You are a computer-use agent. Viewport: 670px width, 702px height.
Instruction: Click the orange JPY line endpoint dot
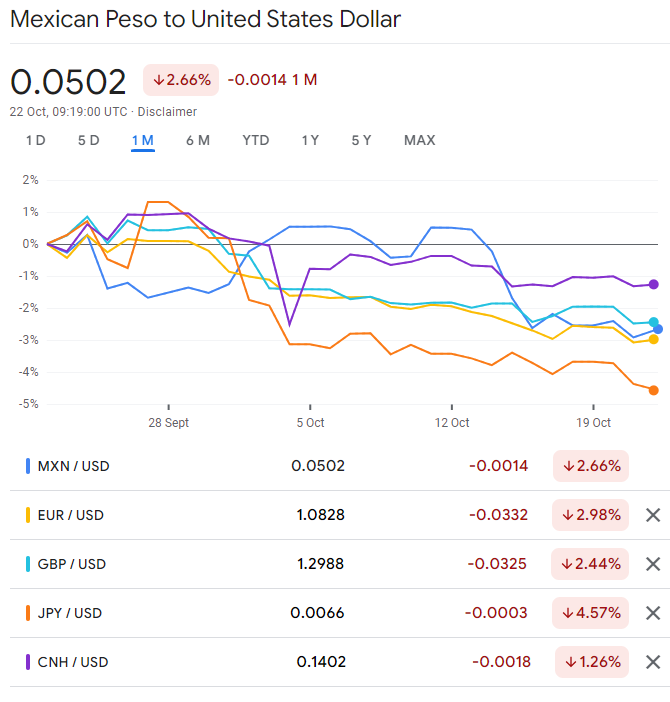[654, 390]
